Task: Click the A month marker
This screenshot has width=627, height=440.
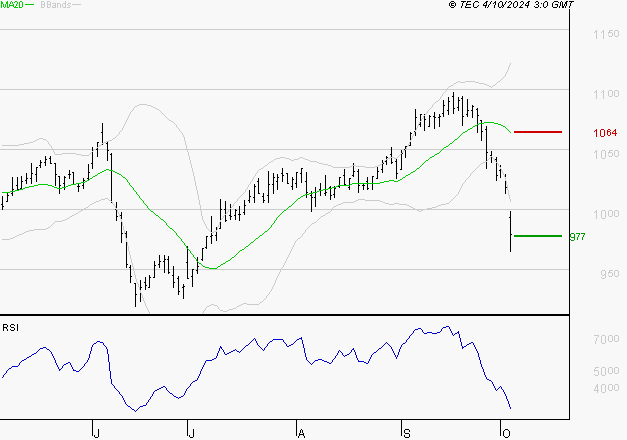Action: coord(302,434)
